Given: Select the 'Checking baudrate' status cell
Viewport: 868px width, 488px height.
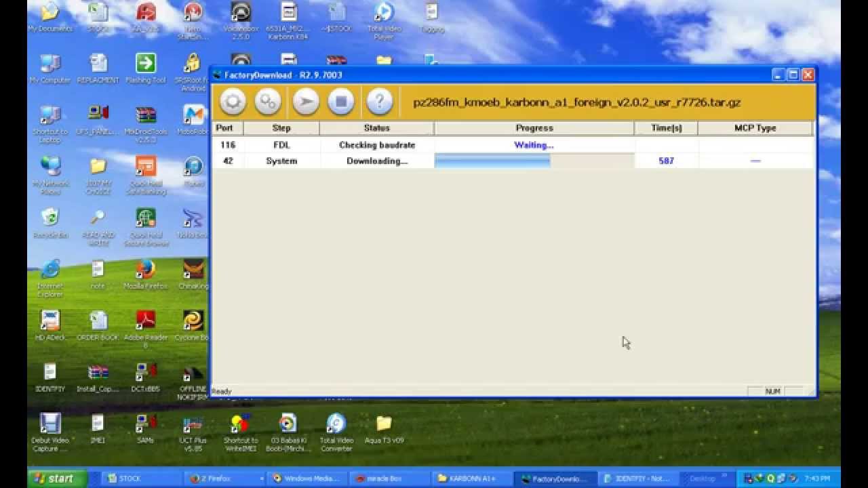Looking at the screenshot, I should click(377, 145).
